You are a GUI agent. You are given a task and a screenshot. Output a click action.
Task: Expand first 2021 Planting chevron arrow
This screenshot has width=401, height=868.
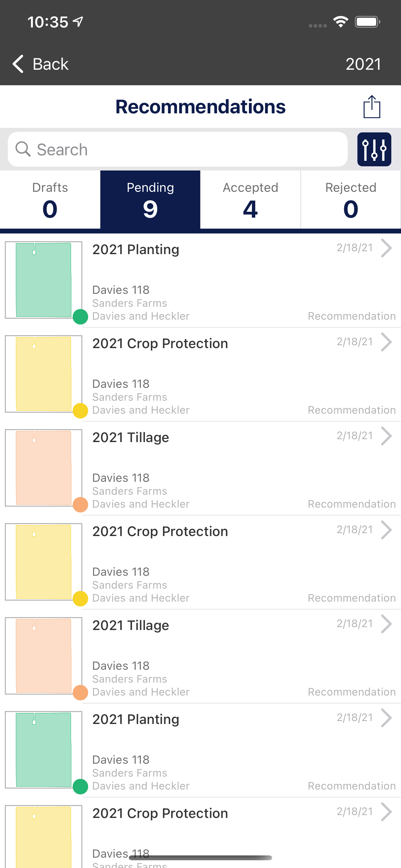(x=386, y=248)
